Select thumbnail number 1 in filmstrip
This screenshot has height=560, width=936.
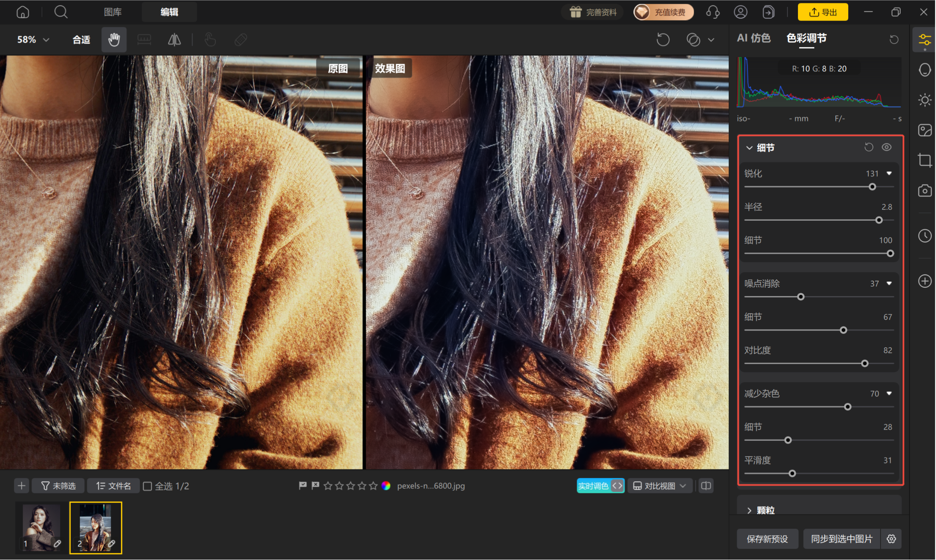(x=42, y=528)
